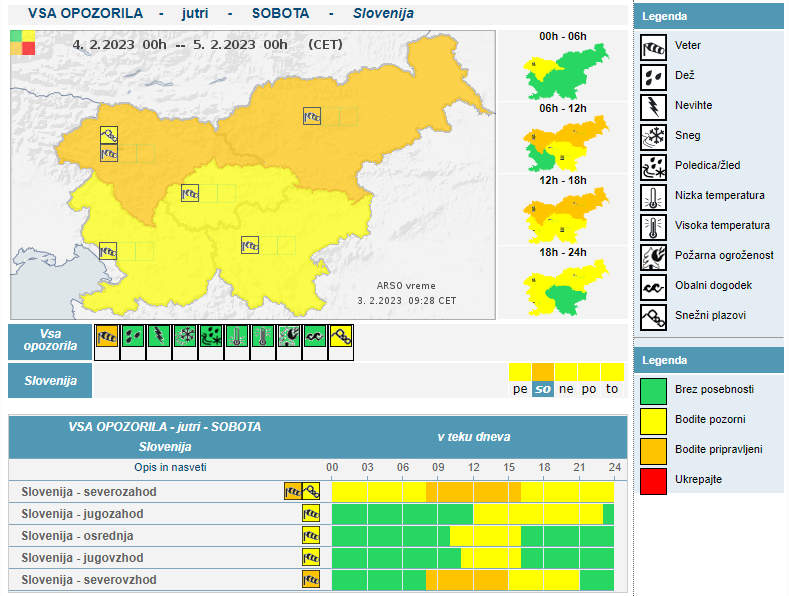Select the fire danger warning filter icon
The width and height of the screenshot is (789, 596).
(289, 338)
